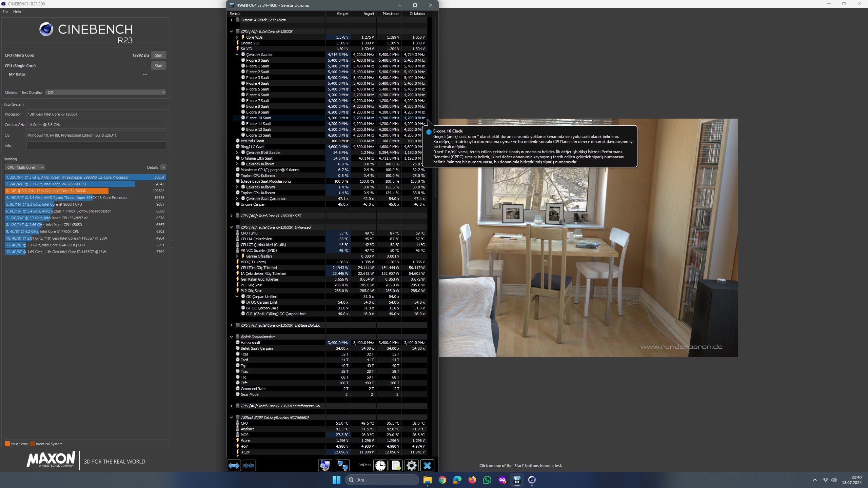Viewport: 868px width, 488px height.
Task: Switch to HWiNFO taskbar icon
Action: [x=517, y=480]
